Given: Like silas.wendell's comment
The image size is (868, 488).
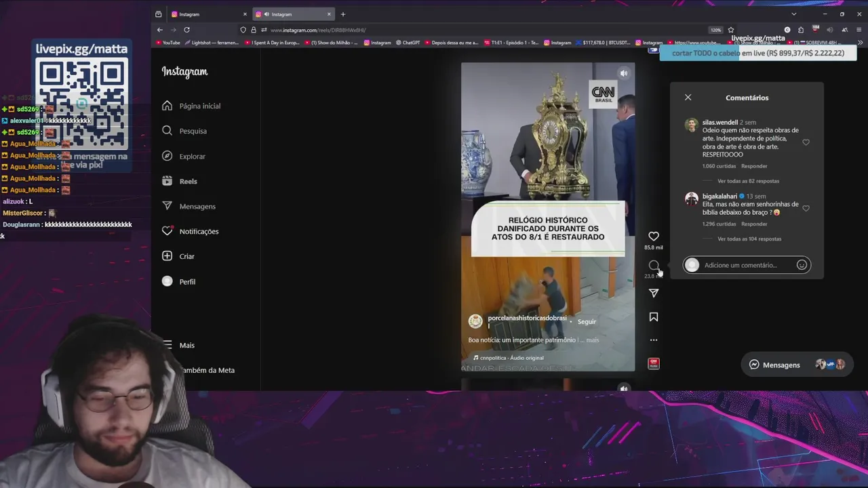Looking at the screenshot, I should pyautogui.click(x=806, y=142).
